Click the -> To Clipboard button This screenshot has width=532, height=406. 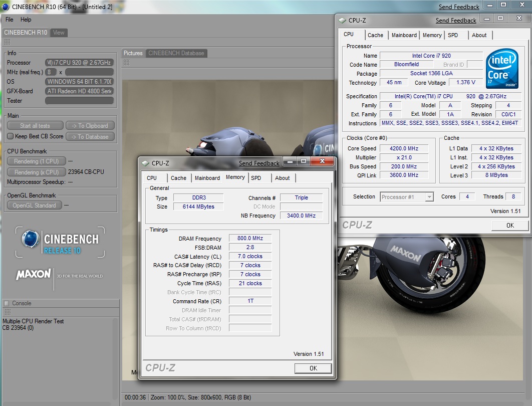(x=90, y=126)
